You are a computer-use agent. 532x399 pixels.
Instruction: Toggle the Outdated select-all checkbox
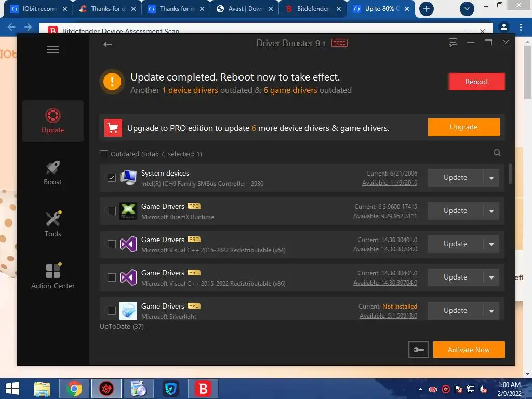(x=104, y=154)
